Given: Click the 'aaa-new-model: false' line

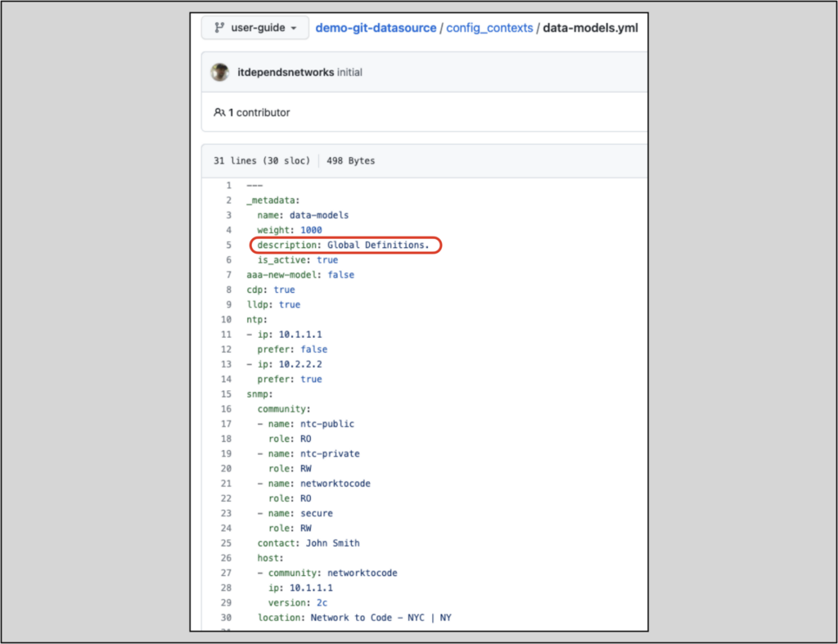Looking at the screenshot, I should tap(300, 275).
